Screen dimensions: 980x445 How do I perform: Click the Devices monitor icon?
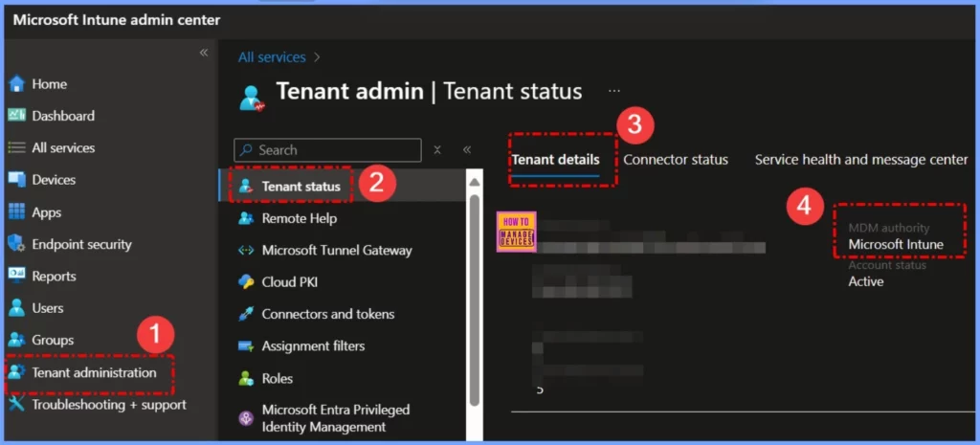17,179
